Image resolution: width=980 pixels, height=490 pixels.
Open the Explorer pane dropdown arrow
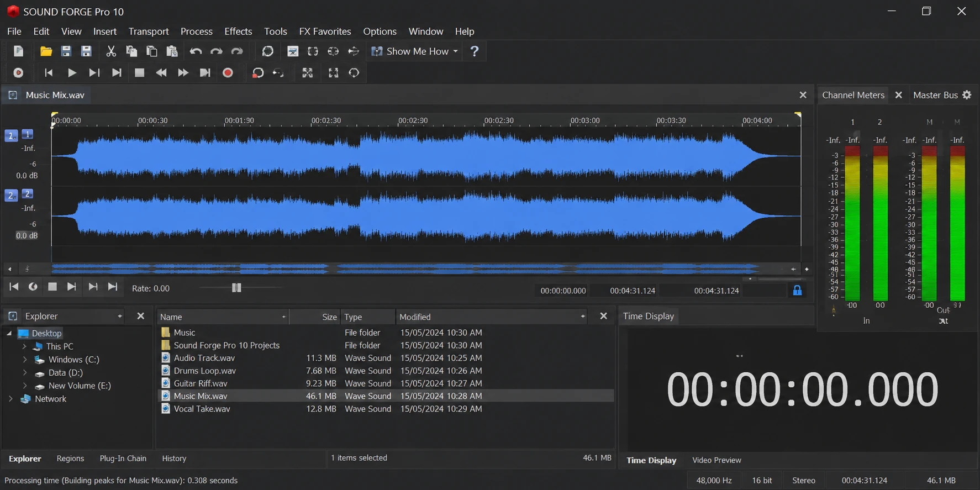120,317
